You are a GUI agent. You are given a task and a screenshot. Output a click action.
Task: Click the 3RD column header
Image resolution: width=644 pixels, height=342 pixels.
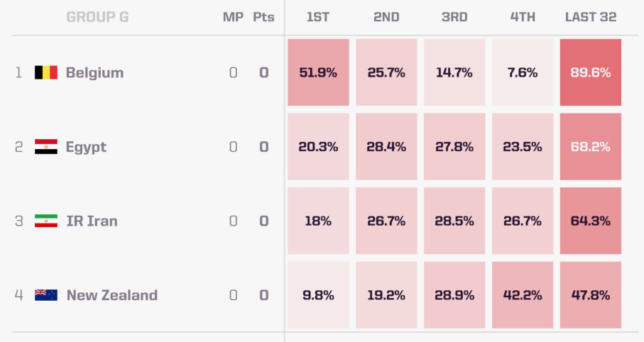coord(454,17)
